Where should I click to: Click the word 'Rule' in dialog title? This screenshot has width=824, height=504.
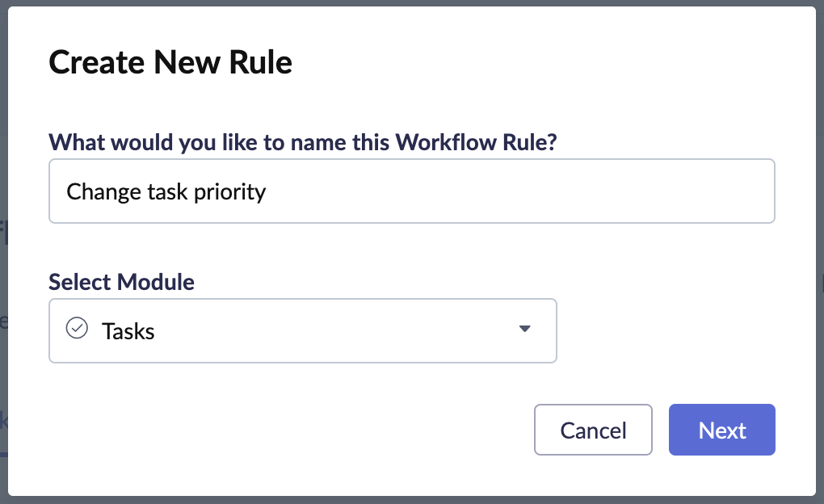[x=264, y=62]
